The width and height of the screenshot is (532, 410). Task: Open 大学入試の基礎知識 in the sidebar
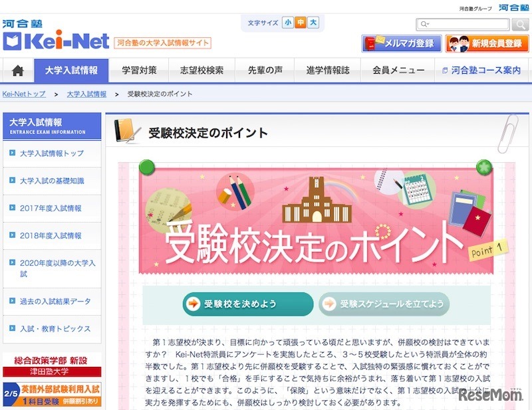click(52, 181)
